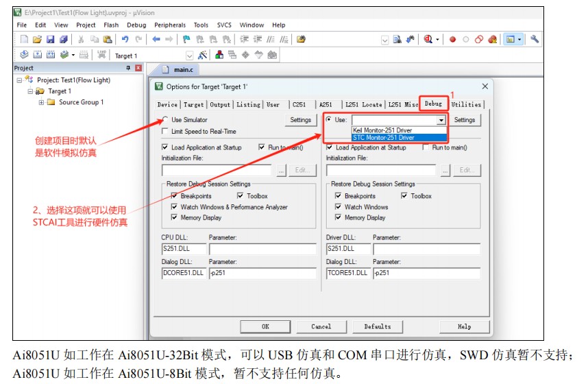Enable Limit Speed to Real-Time checkbox
Viewport: 588px width, 384px height.
(165, 131)
